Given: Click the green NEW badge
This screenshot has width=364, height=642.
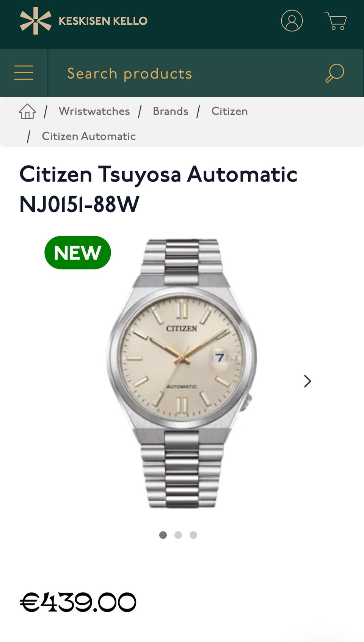Looking at the screenshot, I should click(x=78, y=252).
